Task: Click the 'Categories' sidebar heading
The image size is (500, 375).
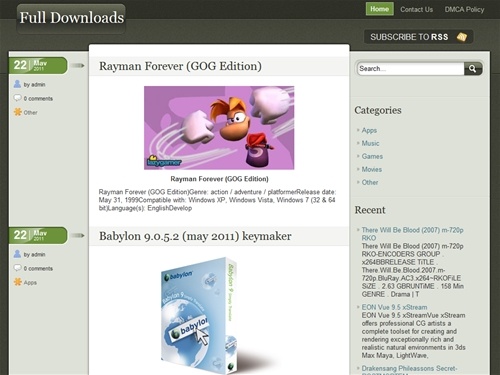Action: tap(378, 110)
